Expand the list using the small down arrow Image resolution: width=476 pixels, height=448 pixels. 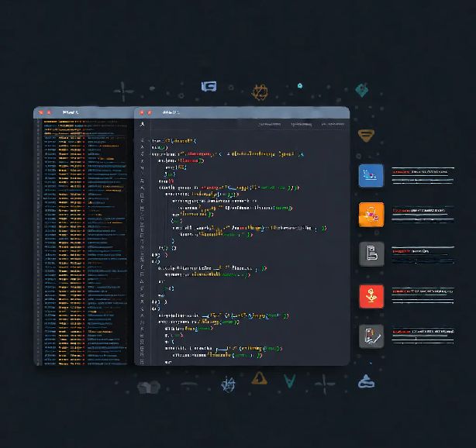[371, 361]
